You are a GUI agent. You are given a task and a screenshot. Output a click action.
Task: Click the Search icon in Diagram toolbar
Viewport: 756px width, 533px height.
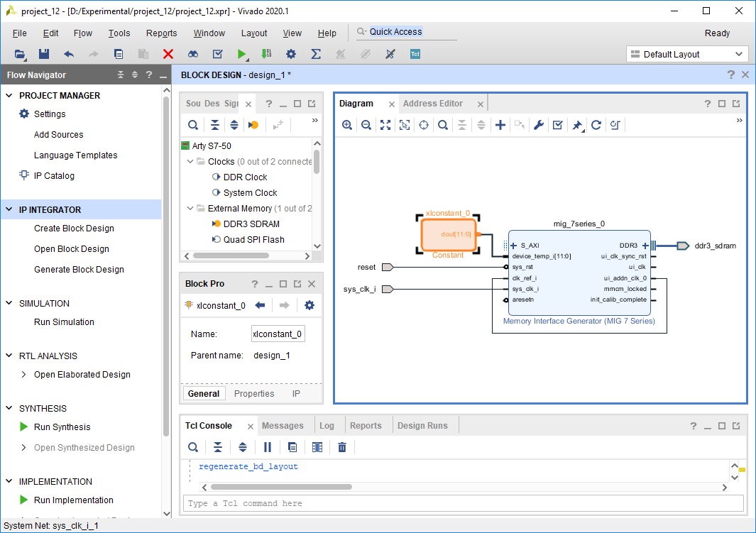443,126
